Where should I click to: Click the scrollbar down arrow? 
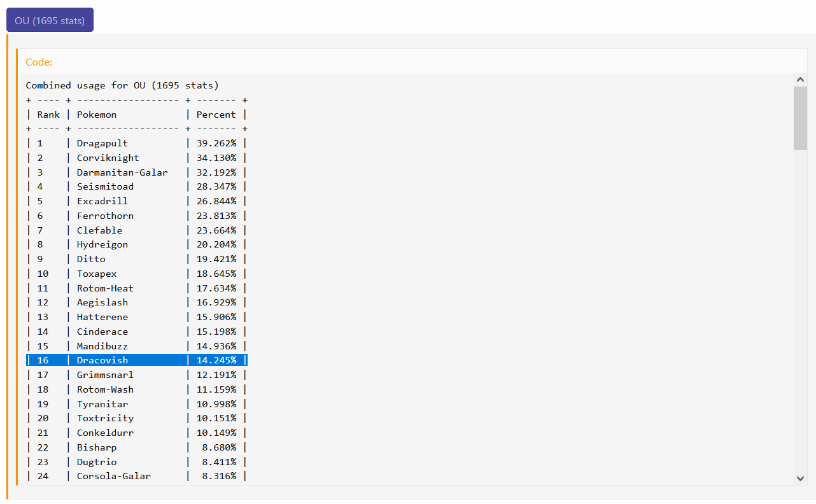point(800,478)
